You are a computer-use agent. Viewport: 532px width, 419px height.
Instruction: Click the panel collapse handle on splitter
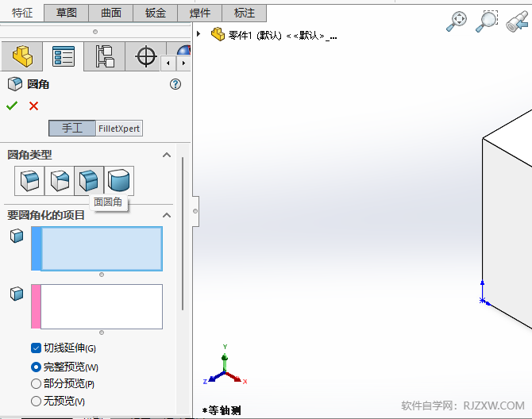pos(195,211)
